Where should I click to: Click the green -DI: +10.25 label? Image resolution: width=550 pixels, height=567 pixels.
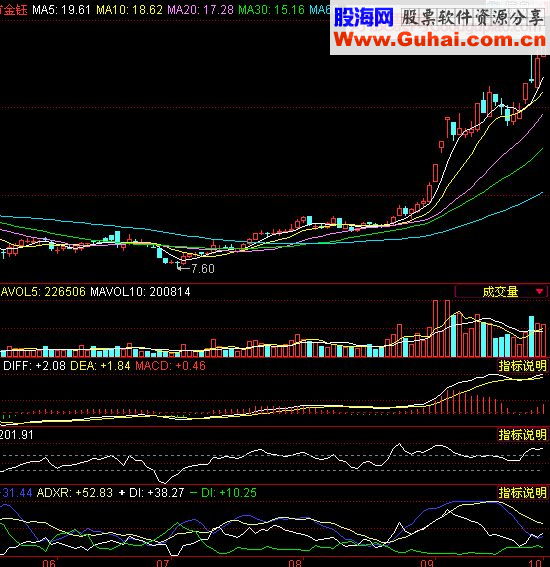click(x=223, y=493)
